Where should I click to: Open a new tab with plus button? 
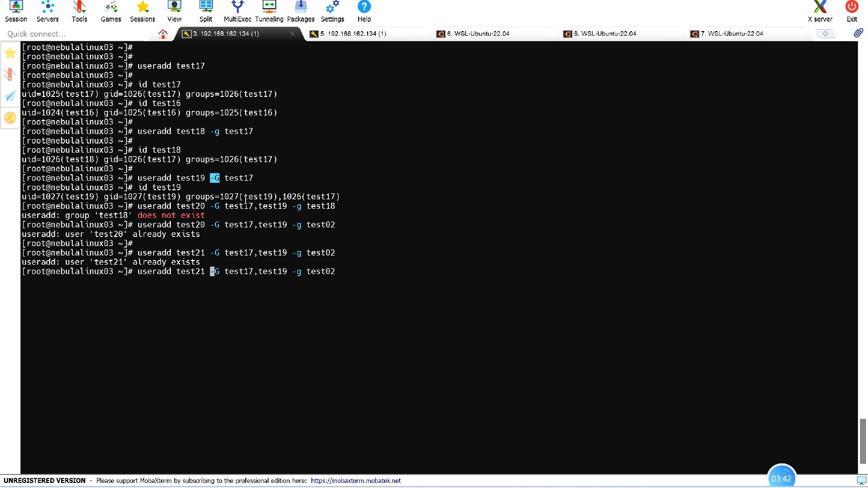point(825,34)
